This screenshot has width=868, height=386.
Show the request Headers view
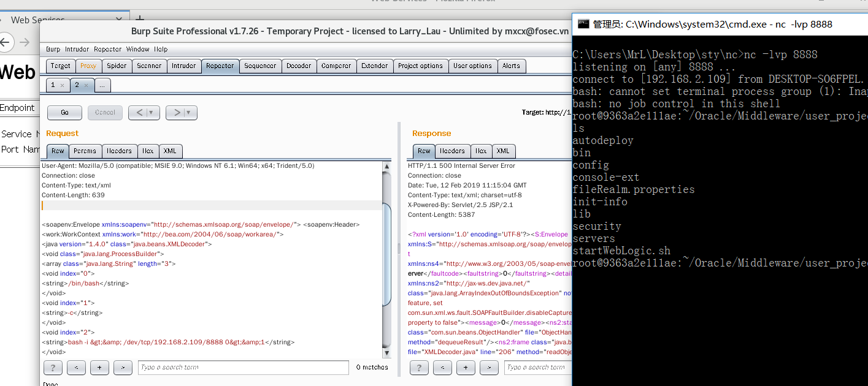pyautogui.click(x=119, y=151)
